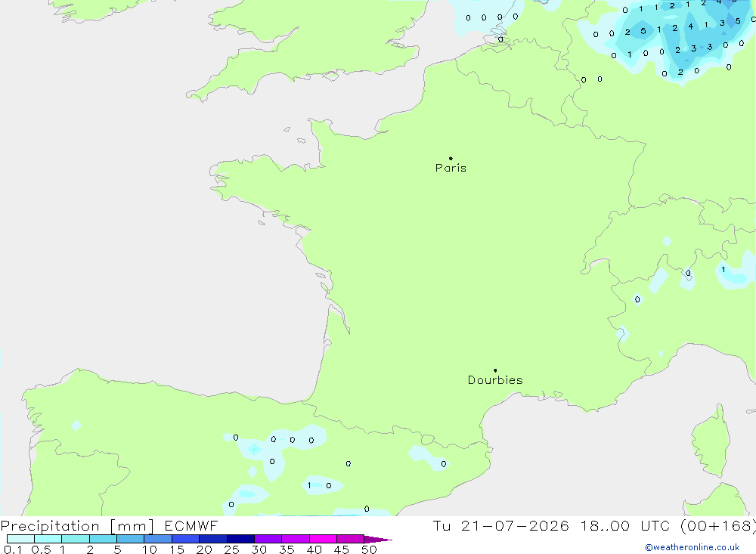Open the weatheronline.co.uk copyright link

pos(692,547)
